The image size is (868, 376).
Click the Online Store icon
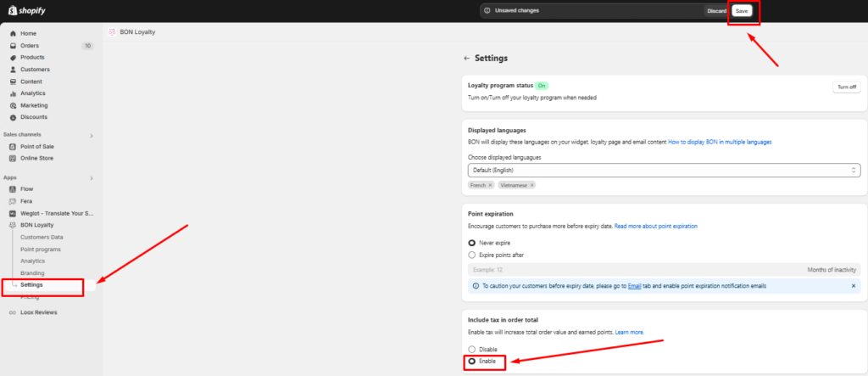point(13,159)
